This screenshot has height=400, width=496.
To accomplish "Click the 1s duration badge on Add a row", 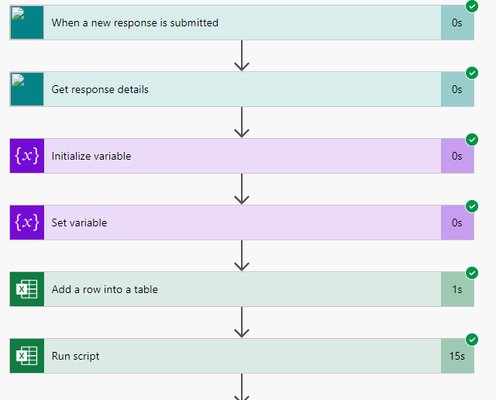I will click(457, 289).
